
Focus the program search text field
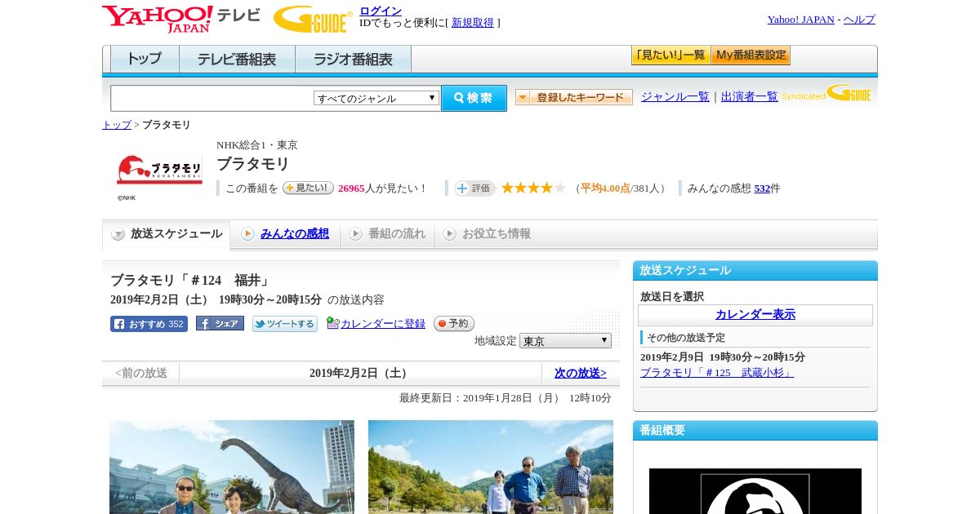(212, 98)
